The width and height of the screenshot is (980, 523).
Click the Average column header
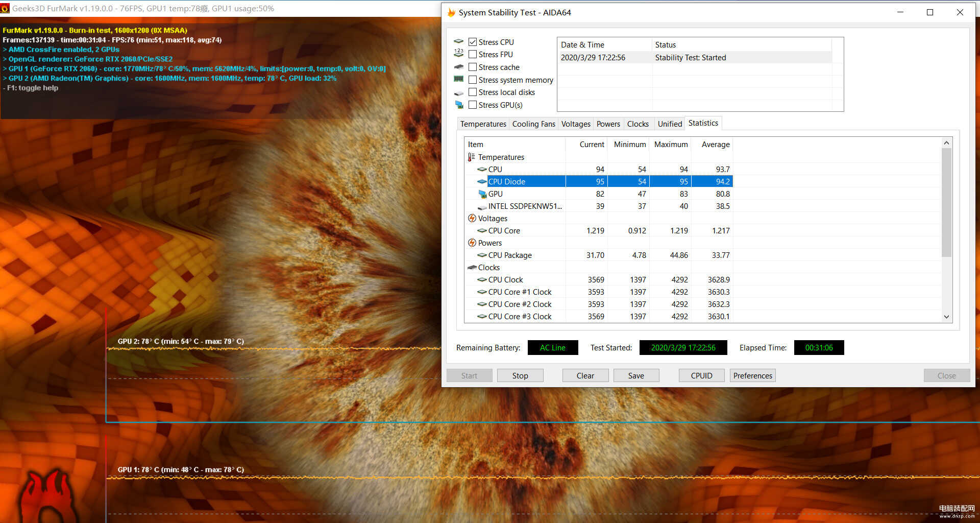coord(712,145)
